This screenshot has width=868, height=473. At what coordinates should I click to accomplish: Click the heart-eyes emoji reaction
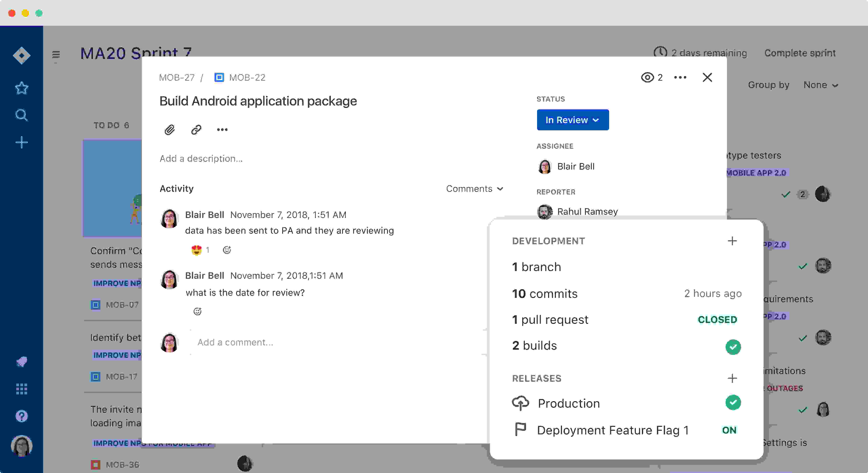[x=196, y=250]
